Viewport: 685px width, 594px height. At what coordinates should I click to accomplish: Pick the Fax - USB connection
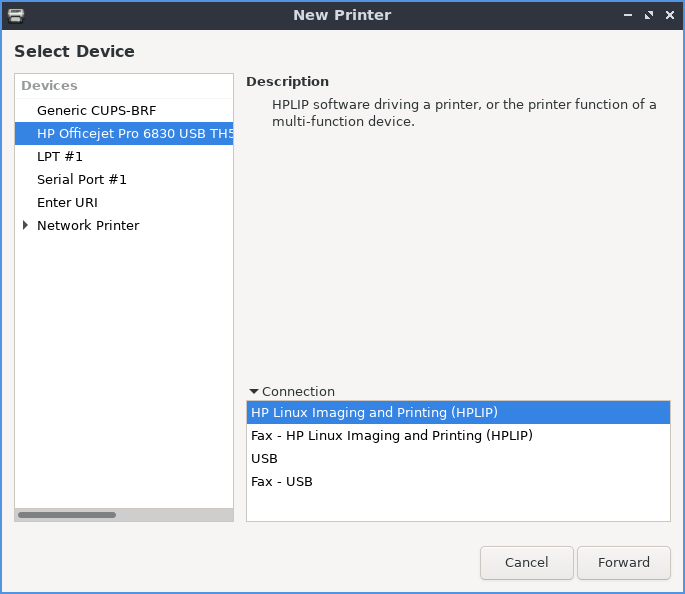pyautogui.click(x=282, y=481)
